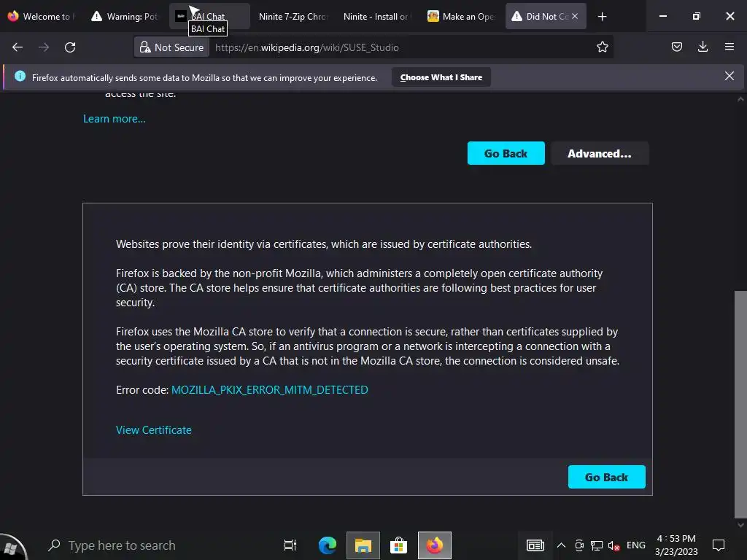Open File Explorer from taskbar
This screenshot has width=747, height=560.
pos(363,545)
